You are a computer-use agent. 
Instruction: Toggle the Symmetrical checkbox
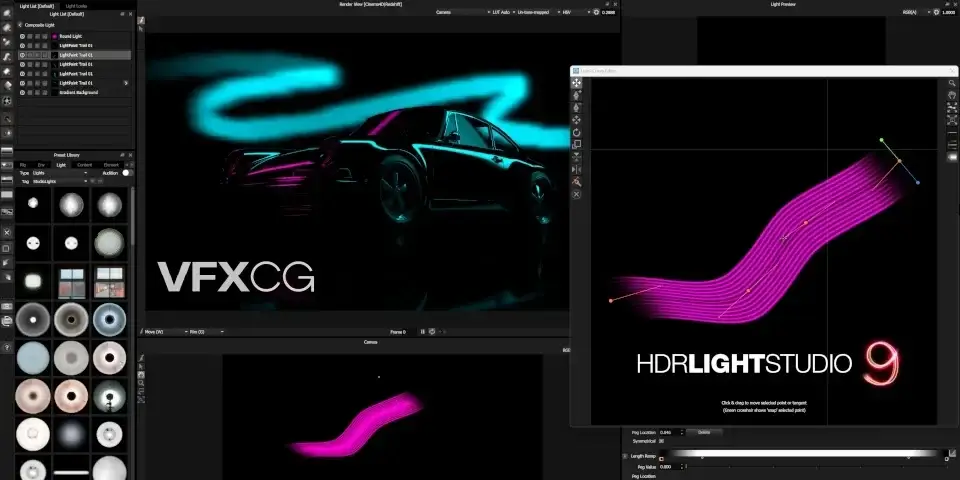[x=661, y=441]
